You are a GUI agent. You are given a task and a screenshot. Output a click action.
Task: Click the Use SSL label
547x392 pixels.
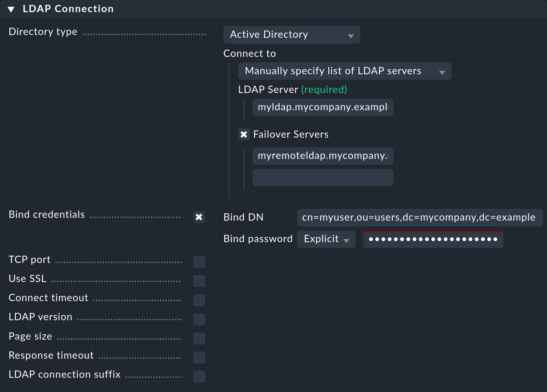pyautogui.click(x=27, y=279)
